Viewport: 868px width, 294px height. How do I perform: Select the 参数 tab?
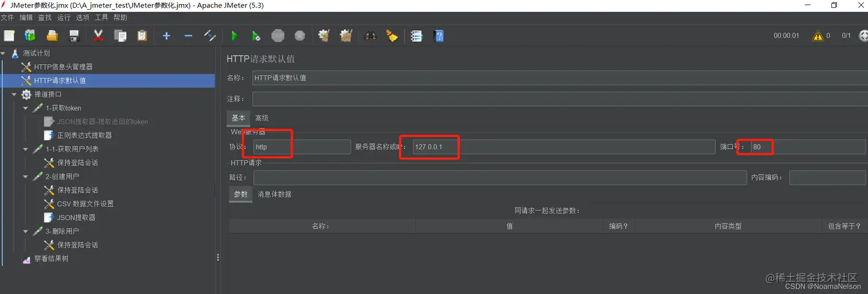pyautogui.click(x=241, y=194)
